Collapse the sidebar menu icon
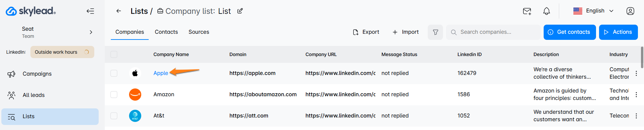Viewport: 644px width, 130px height. coord(90,11)
